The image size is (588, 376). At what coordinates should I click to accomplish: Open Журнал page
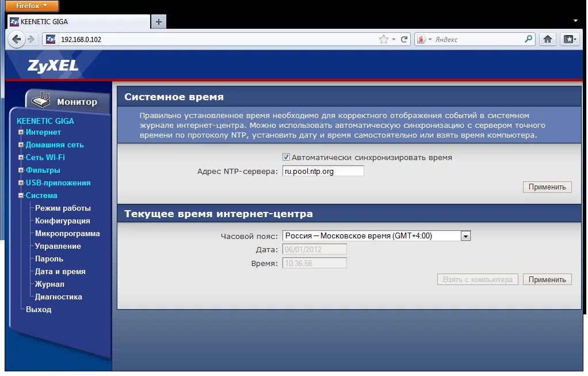[x=49, y=284]
